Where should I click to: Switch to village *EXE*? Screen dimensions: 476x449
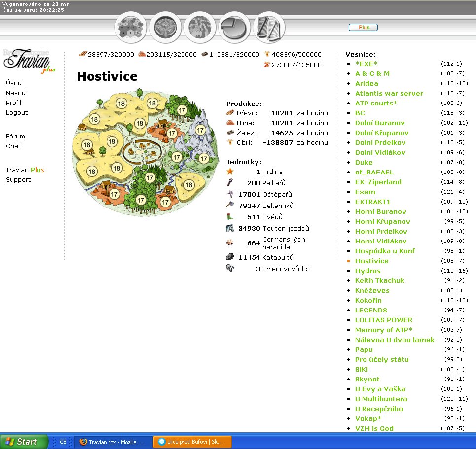pyautogui.click(x=366, y=64)
